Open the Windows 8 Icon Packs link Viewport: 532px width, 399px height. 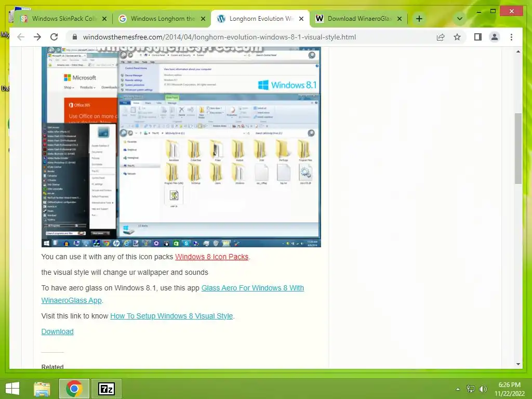pyautogui.click(x=212, y=257)
